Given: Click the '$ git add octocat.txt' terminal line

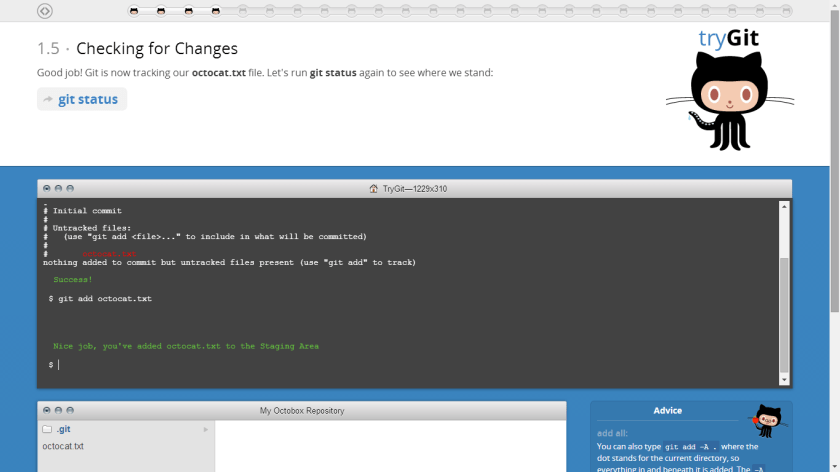Looking at the screenshot, I should 100,299.
